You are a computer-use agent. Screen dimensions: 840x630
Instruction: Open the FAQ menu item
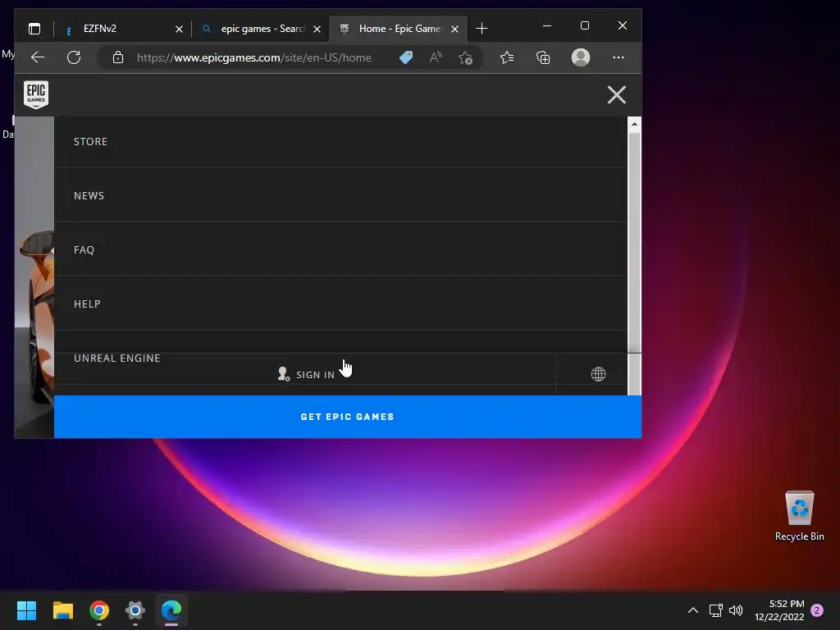pyautogui.click(x=340, y=249)
